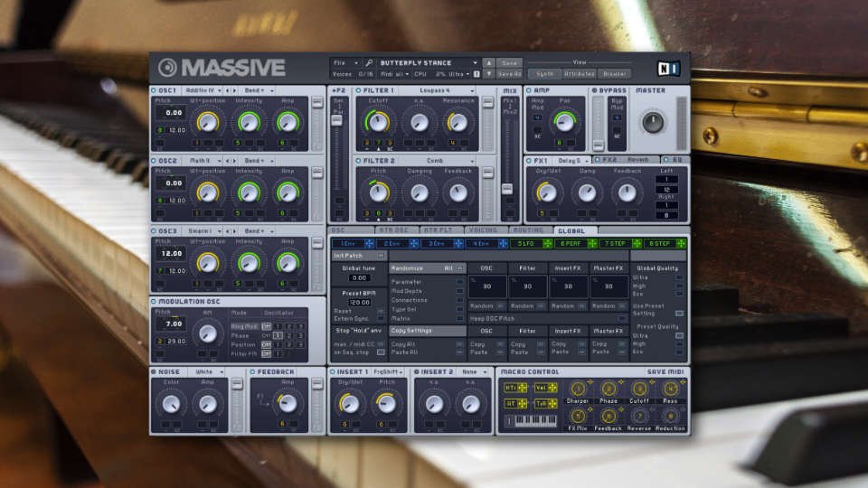The width and height of the screenshot is (868, 488).
Task: Switch to the Voicing tab
Action: [x=483, y=230]
